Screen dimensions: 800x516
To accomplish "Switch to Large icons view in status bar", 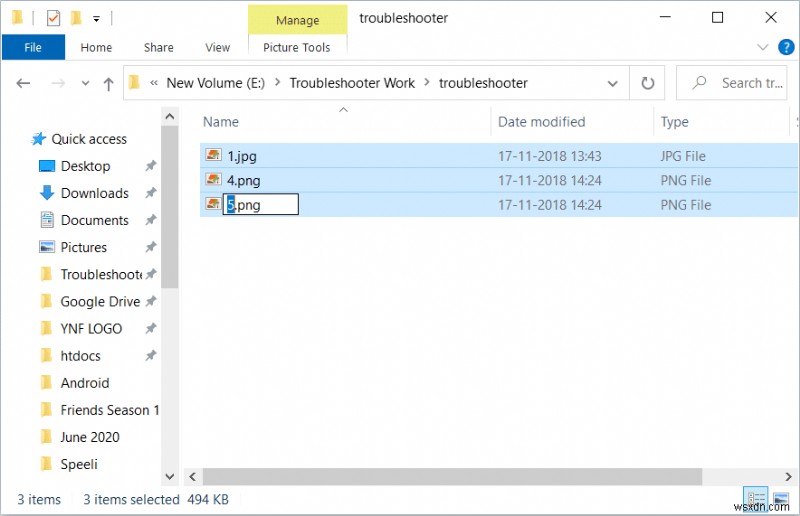I will pos(781,498).
